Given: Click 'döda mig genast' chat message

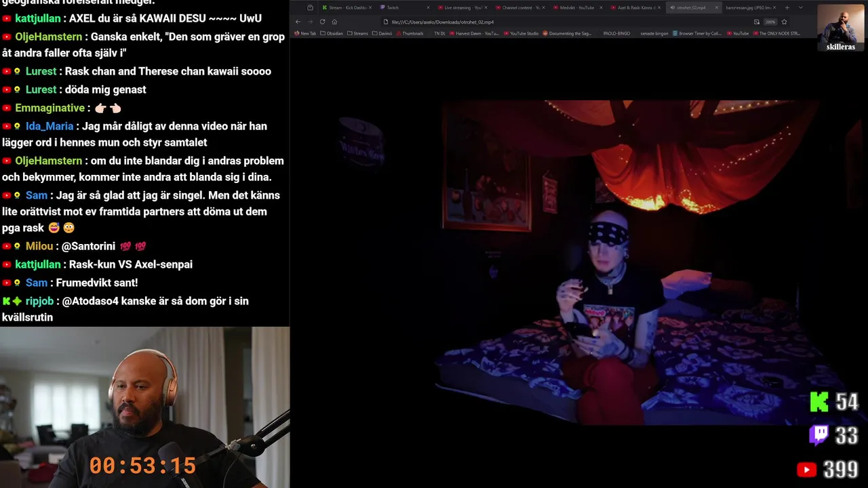Looking at the screenshot, I should click(x=106, y=89).
